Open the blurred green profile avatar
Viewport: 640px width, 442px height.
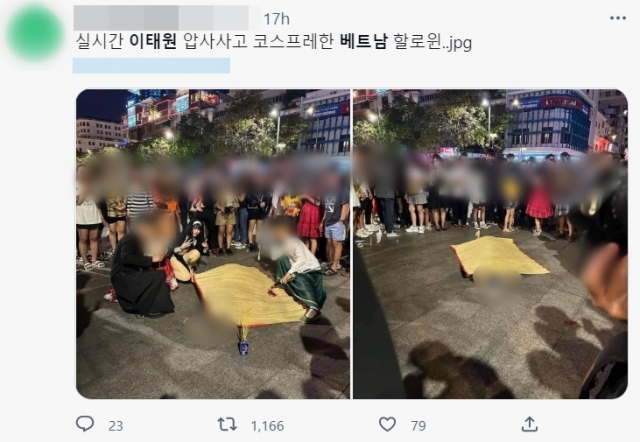(x=35, y=33)
